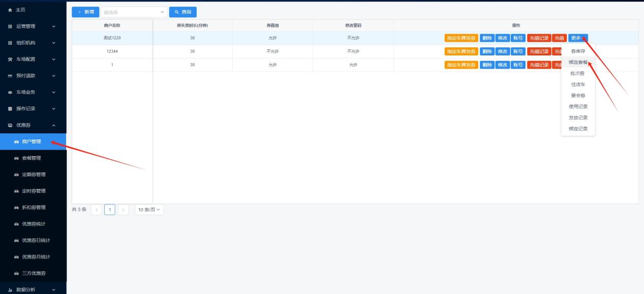The image size is (644, 294).
Task: Click the 新增 add button
Action: coord(86,12)
